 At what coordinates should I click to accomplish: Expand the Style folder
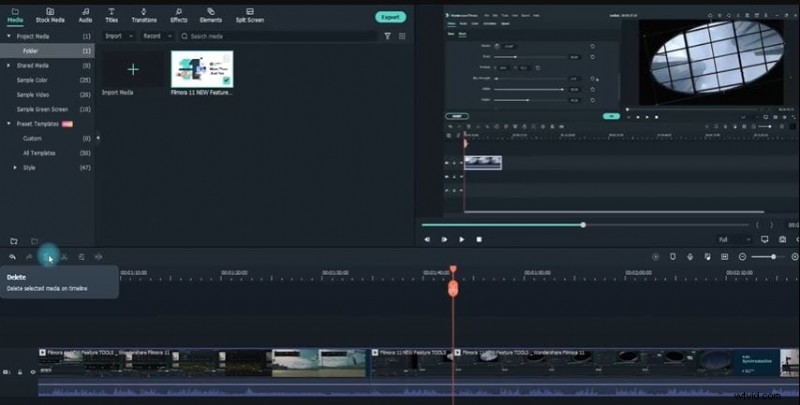click(x=15, y=167)
